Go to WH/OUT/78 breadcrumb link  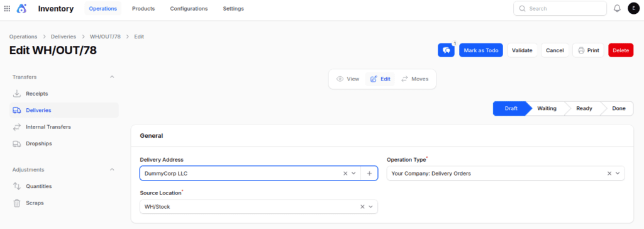tap(105, 36)
